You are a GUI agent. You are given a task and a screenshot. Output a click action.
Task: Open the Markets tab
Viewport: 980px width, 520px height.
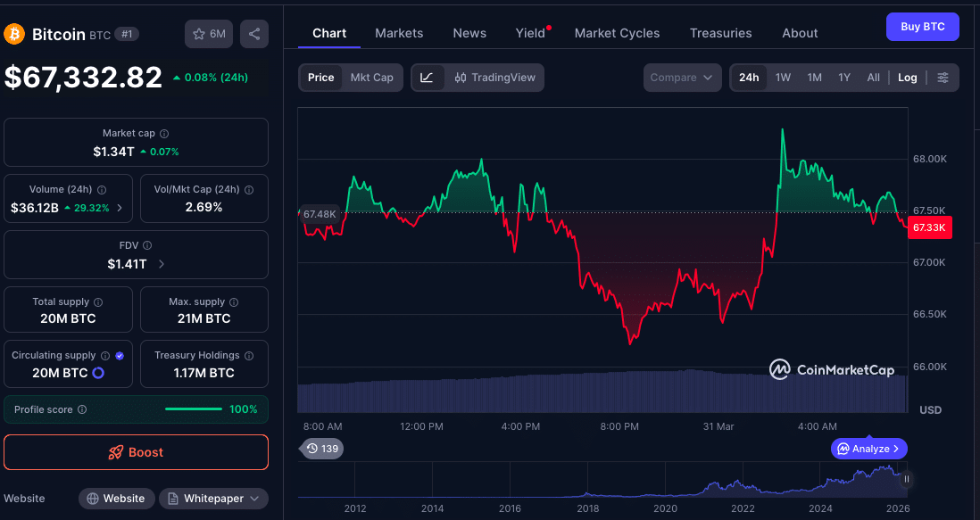(399, 33)
